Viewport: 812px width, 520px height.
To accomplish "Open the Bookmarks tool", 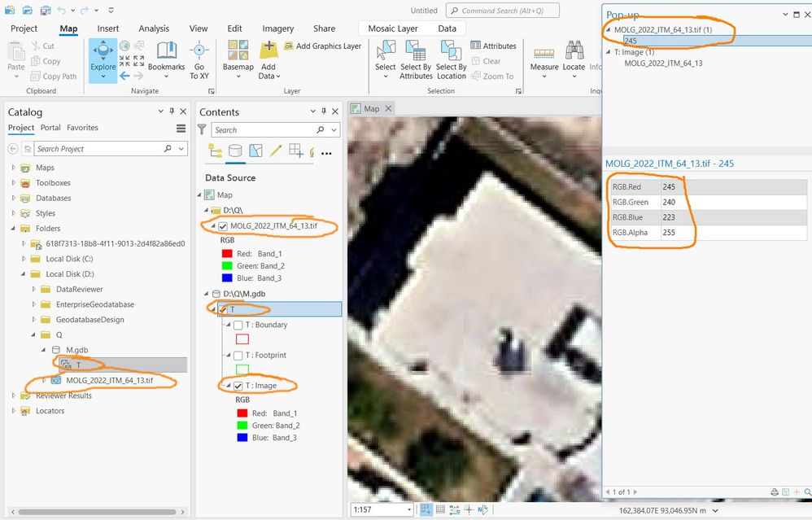I will [x=166, y=59].
